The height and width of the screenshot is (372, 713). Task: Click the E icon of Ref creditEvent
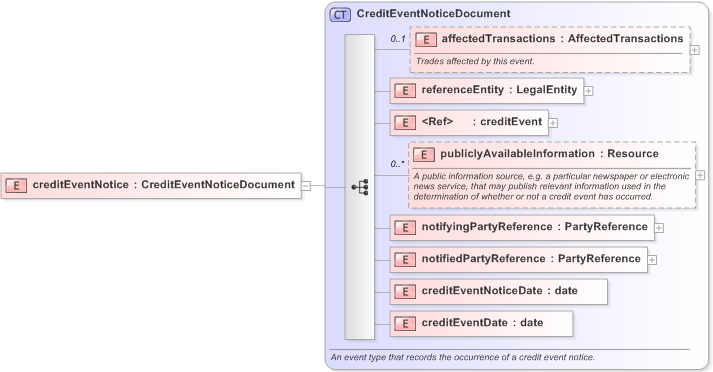[x=405, y=122]
